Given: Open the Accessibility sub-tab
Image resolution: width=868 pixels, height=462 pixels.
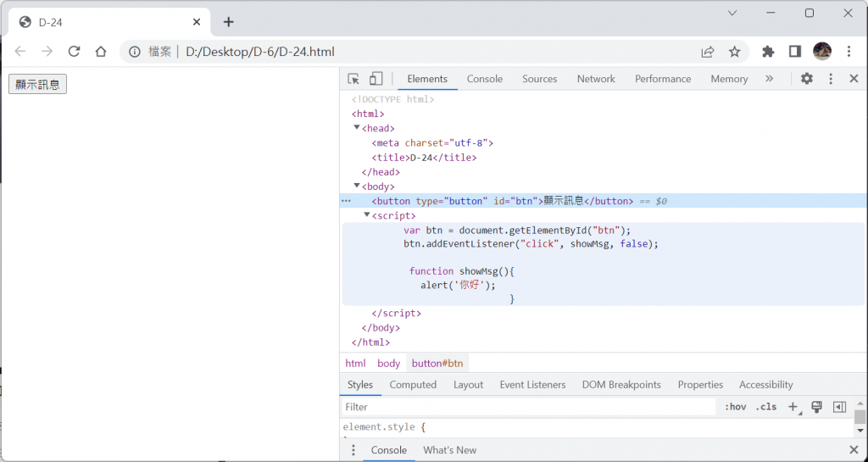Looking at the screenshot, I should click(x=765, y=385).
